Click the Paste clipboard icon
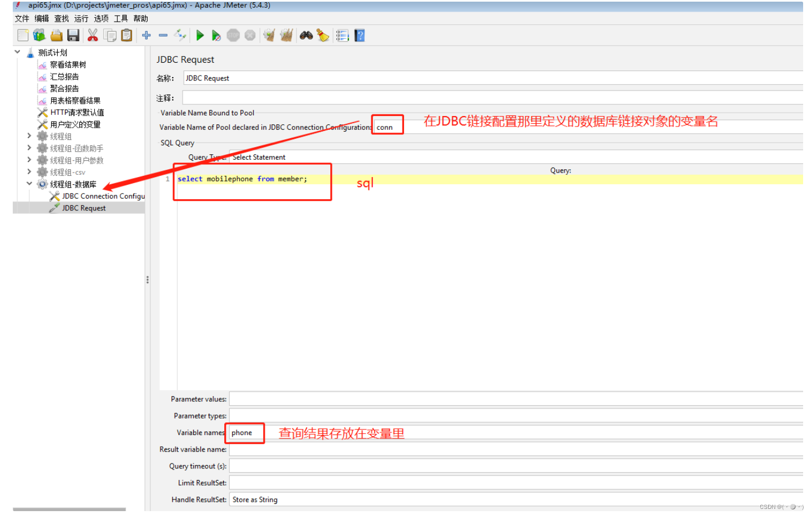Viewport: 812px width, 515px height. tap(127, 36)
